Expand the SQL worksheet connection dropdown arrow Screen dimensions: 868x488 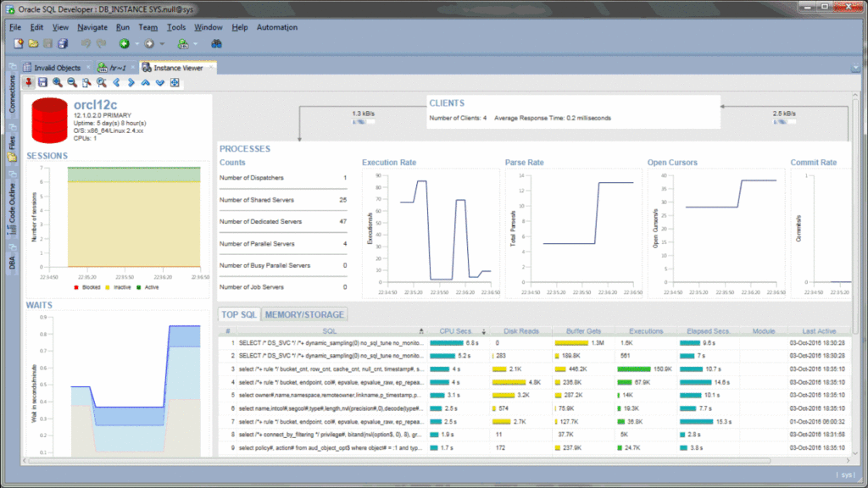(195, 43)
